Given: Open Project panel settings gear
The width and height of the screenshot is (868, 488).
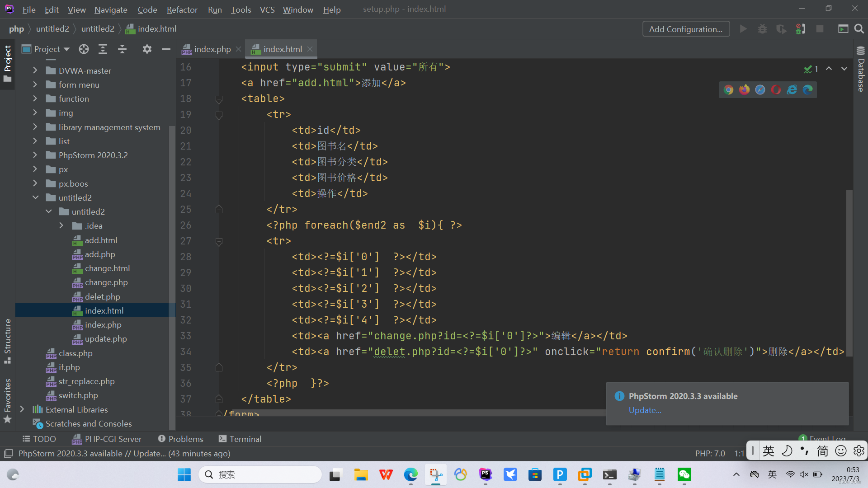Looking at the screenshot, I should (147, 49).
